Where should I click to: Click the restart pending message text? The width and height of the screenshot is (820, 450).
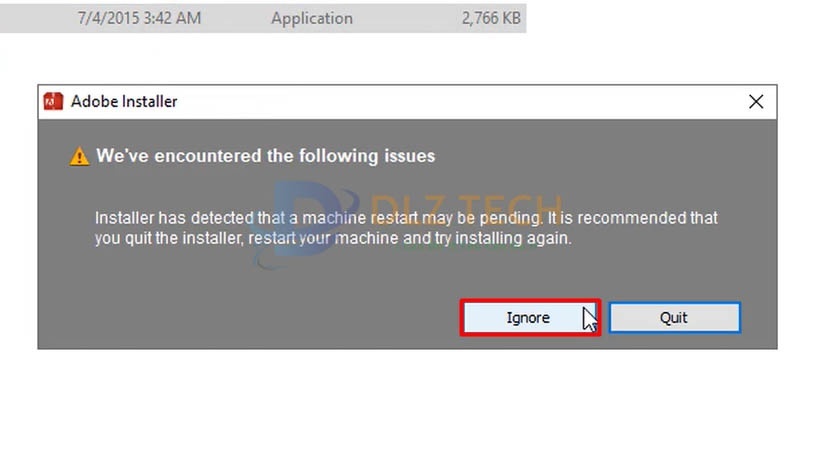point(406,228)
